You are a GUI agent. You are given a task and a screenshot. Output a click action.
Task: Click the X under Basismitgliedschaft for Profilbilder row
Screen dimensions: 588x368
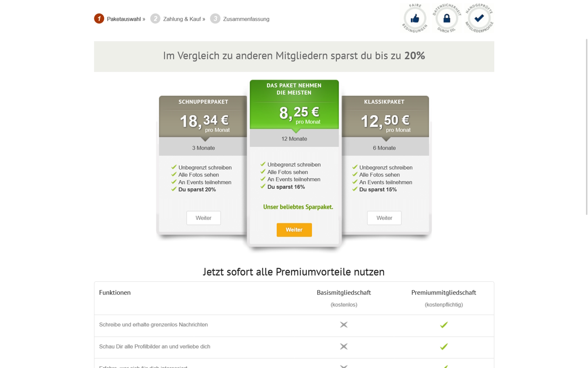343,346
